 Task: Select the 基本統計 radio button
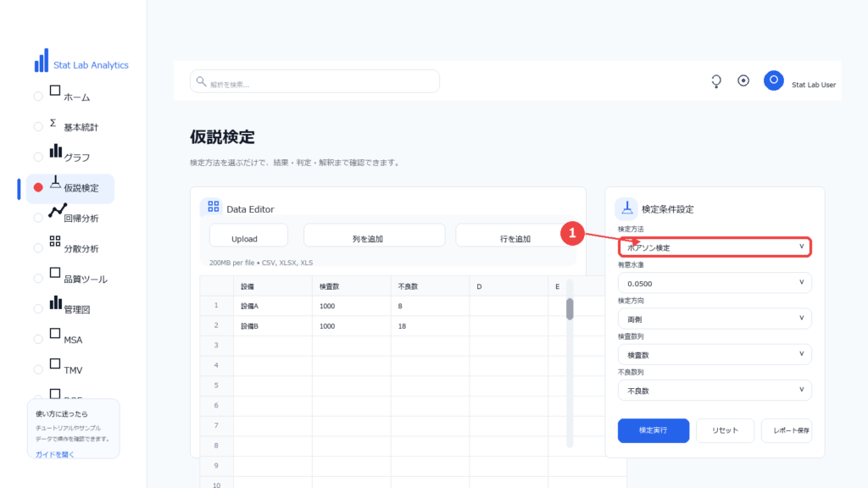pyautogui.click(x=38, y=127)
